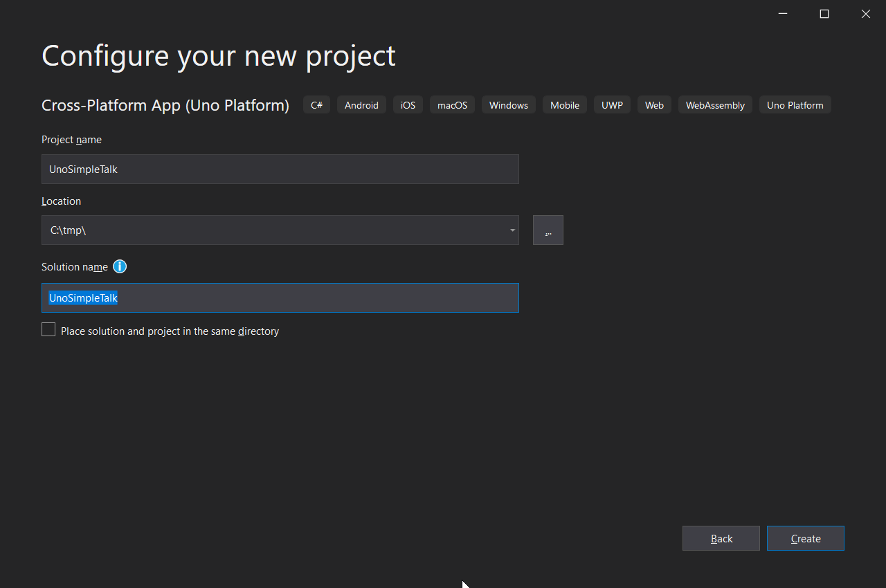Screen dimensions: 886x588
Task: Click the UWP tag
Action: point(612,105)
